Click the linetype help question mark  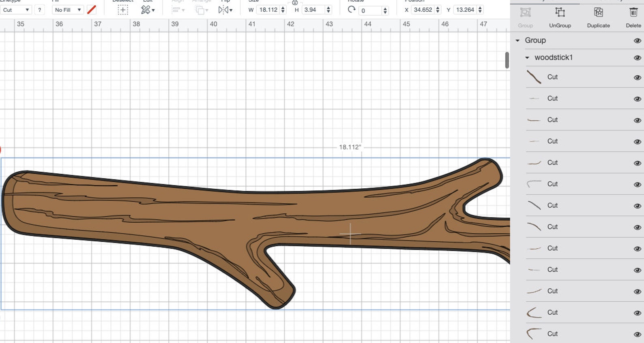39,10
